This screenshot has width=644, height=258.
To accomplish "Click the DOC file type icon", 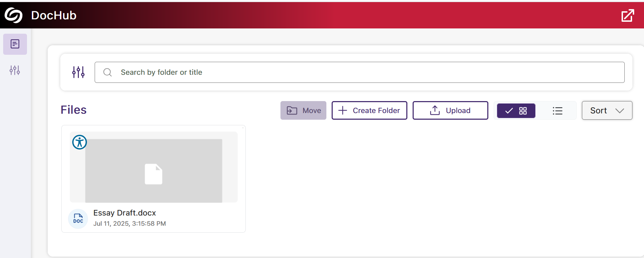I will (78, 219).
